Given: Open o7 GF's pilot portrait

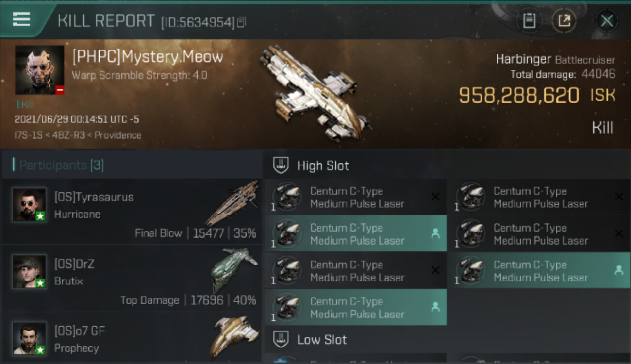Looking at the screenshot, I should [30, 339].
